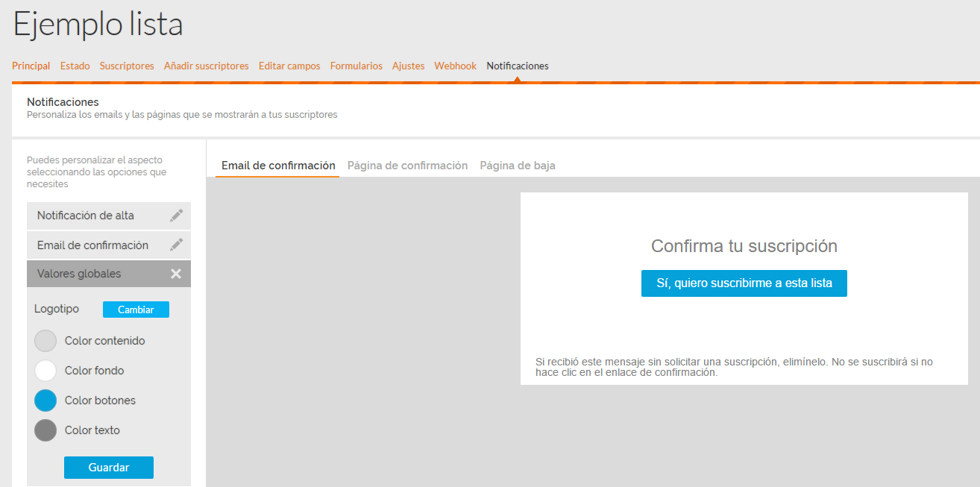Click the pencil icon for Notificación de alta

coord(176,216)
